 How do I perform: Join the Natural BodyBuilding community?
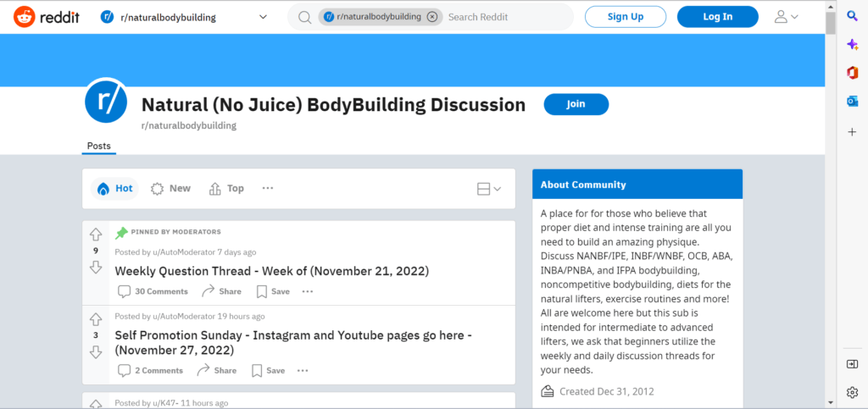(x=576, y=104)
